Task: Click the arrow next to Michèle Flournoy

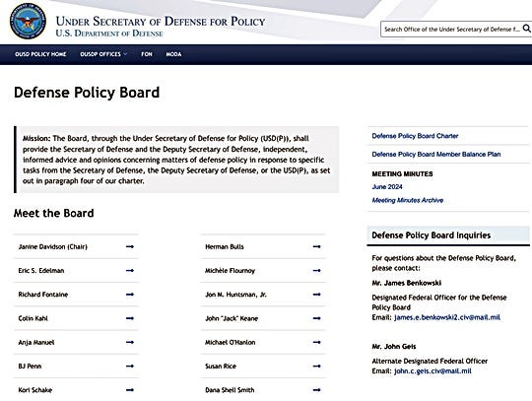Action: [x=316, y=270]
